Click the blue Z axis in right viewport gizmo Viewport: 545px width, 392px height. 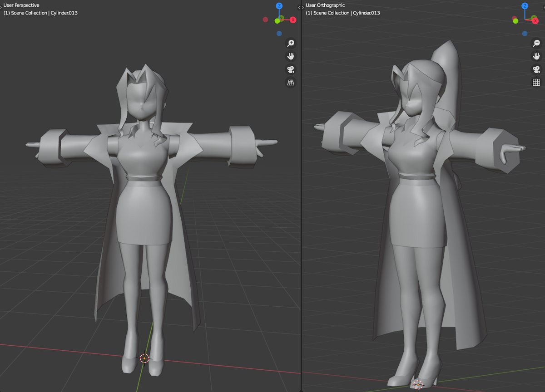tap(525, 6)
